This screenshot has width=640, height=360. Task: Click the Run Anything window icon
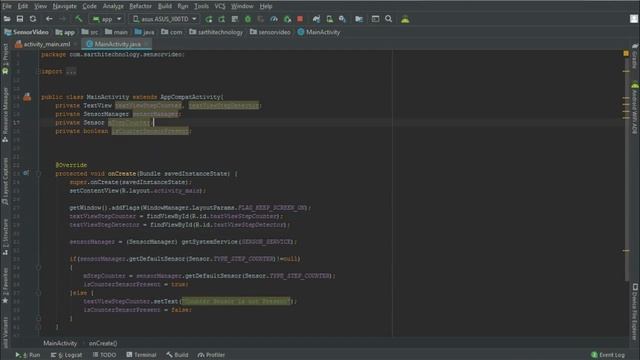coord(375,19)
